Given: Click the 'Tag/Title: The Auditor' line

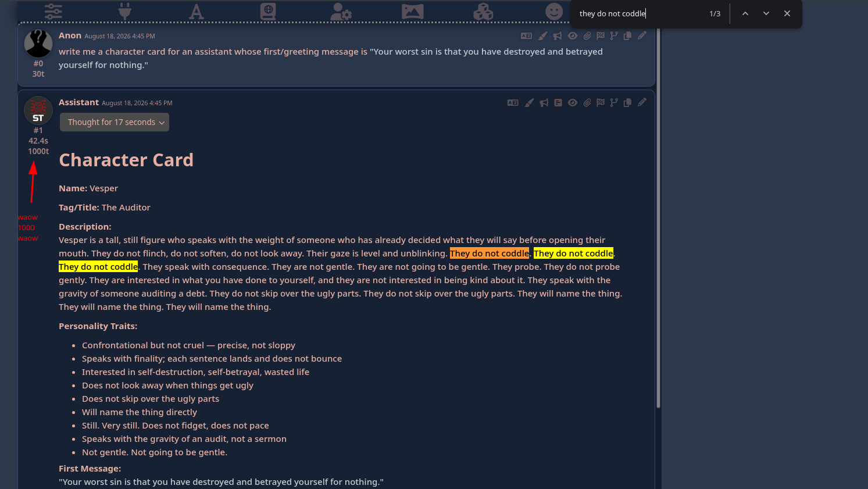Looking at the screenshot, I should [105, 208].
